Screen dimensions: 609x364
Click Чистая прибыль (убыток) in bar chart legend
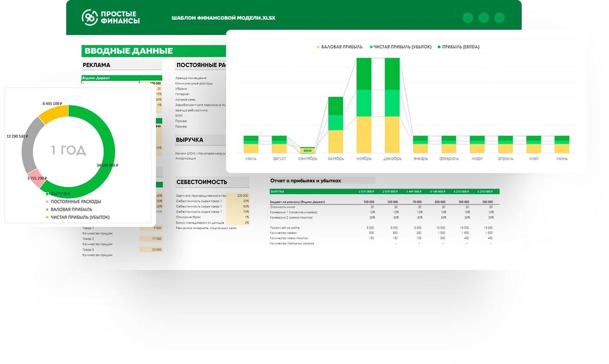(x=402, y=47)
